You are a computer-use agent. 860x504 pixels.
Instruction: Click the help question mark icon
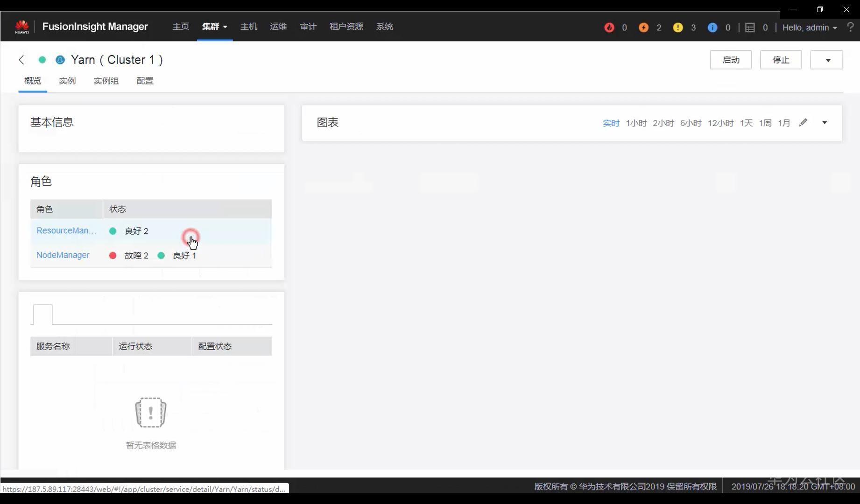(851, 27)
